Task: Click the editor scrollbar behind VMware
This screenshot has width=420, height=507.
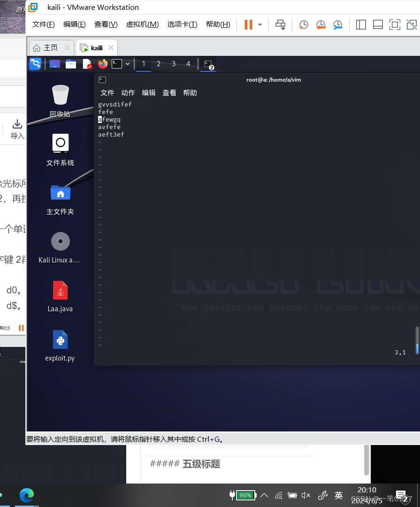Action: point(367,460)
